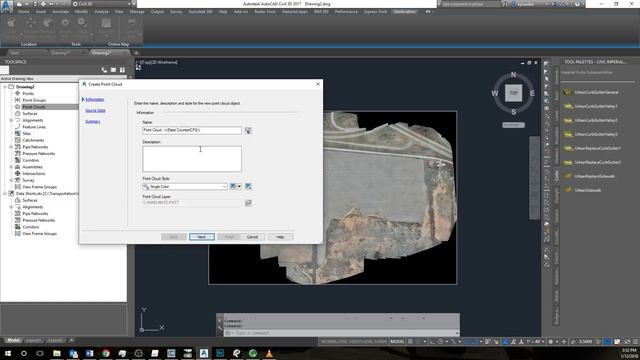Click the Next button in Create Point Cloud
Image resolution: width=640 pixels, height=360 pixels.
202,237
